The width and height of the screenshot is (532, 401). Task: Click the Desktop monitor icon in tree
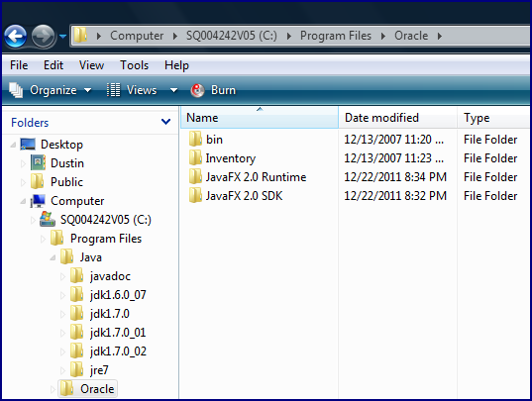28,144
